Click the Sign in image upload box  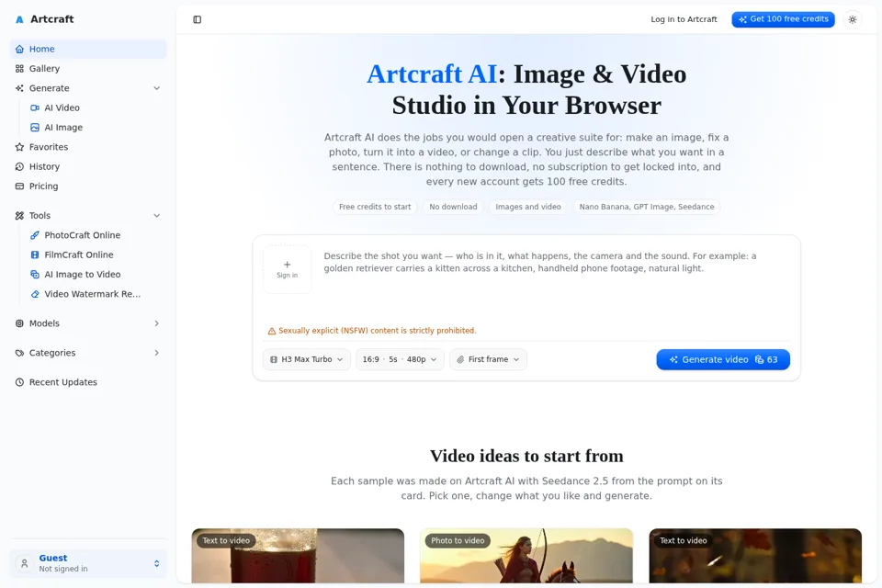pos(287,269)
